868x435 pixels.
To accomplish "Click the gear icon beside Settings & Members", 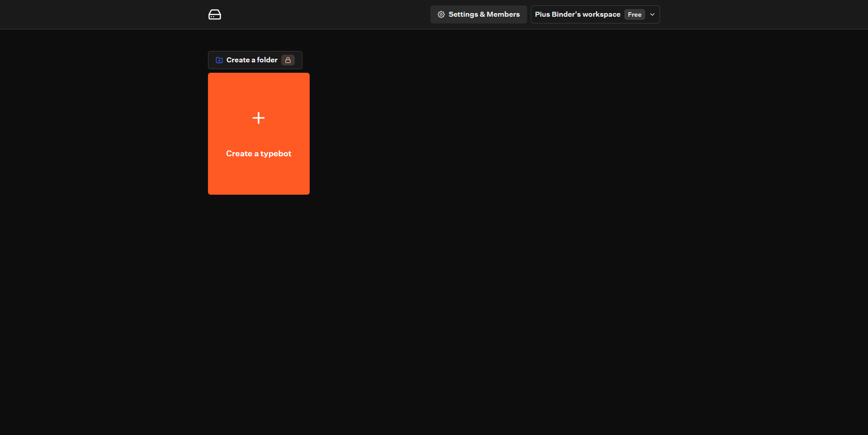I will click(441, 14).
